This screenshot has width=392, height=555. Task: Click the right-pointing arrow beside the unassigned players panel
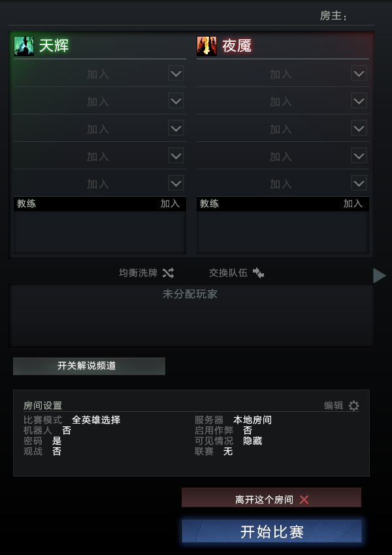379,275
